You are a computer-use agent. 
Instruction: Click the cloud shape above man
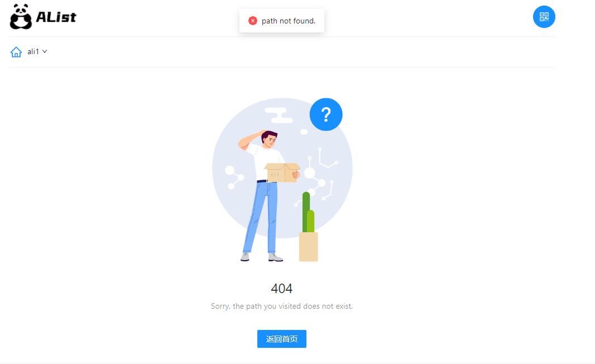pyautogui.click(x=279, y=116)
